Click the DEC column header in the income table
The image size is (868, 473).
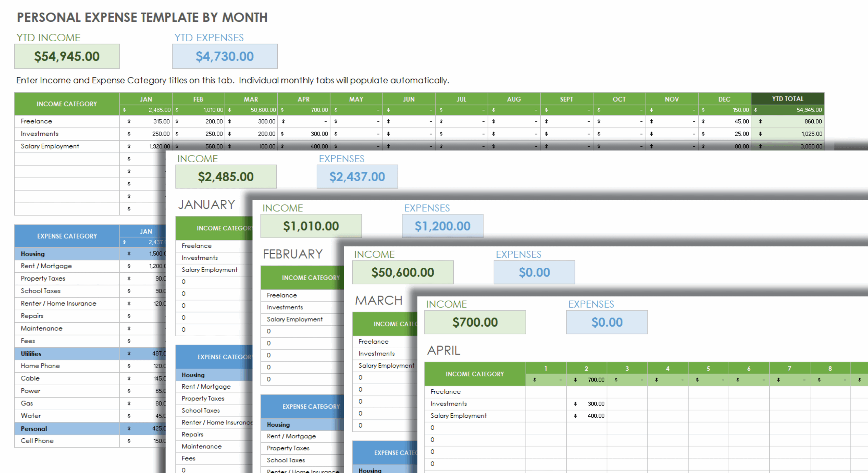724,99
